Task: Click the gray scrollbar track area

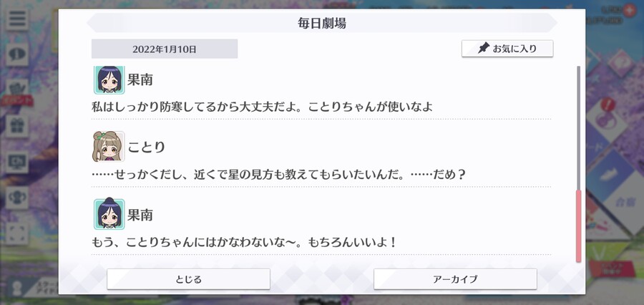Action: pos(578,127)
